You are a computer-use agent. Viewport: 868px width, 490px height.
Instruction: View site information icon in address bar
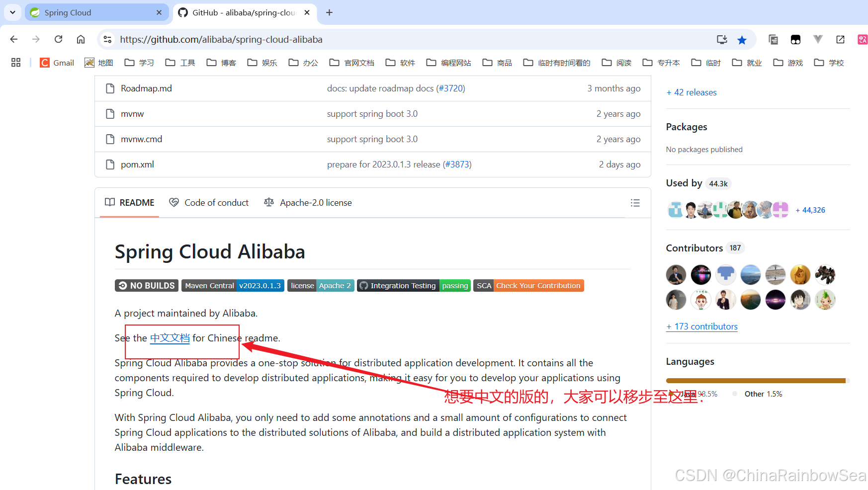click(107, 39)
